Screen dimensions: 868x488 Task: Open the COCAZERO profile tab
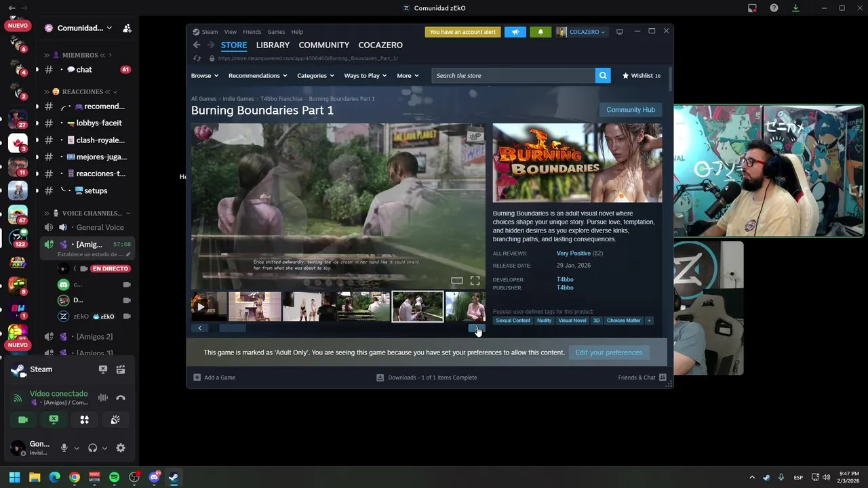[x=380, y=45]
